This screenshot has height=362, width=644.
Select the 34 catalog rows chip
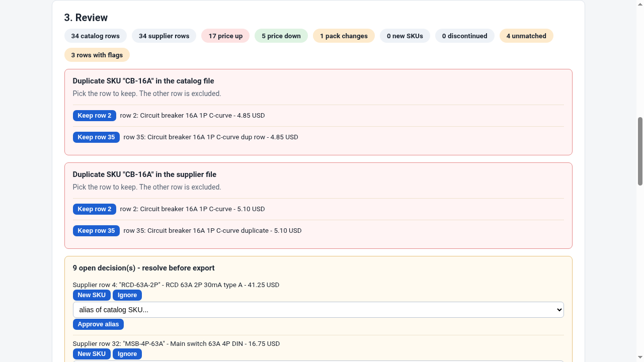[96, 36]
